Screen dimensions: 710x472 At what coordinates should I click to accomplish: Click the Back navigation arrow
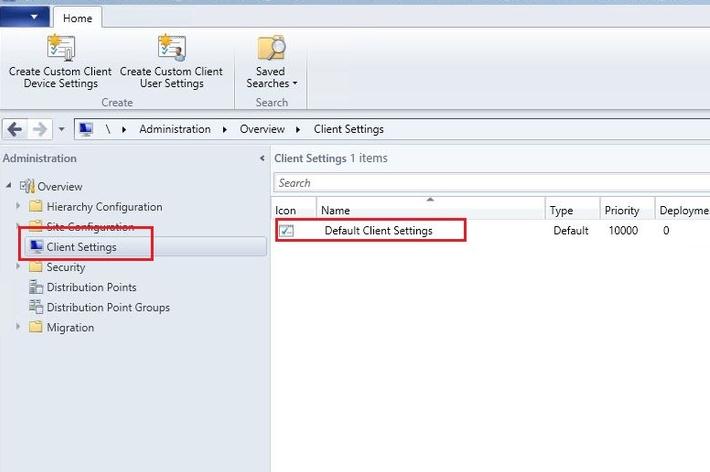pyautogui.click(x=15, y=129)
